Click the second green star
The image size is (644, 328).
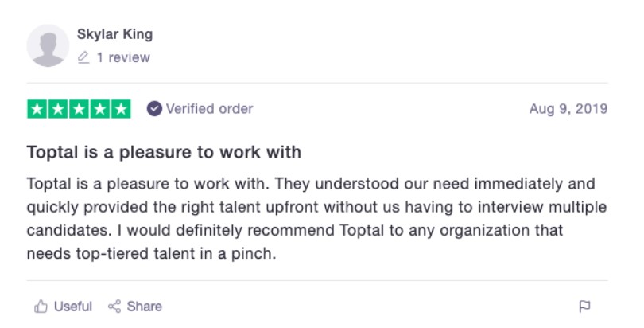(58, 109)
